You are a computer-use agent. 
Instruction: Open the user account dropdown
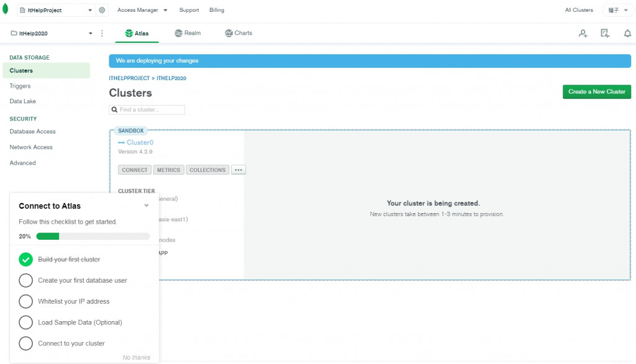618,10
